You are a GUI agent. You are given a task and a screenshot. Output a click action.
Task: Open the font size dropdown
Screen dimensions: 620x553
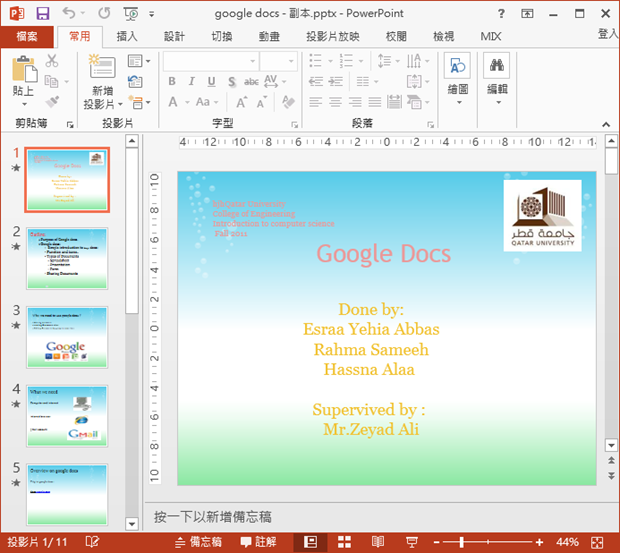(291, 61)
